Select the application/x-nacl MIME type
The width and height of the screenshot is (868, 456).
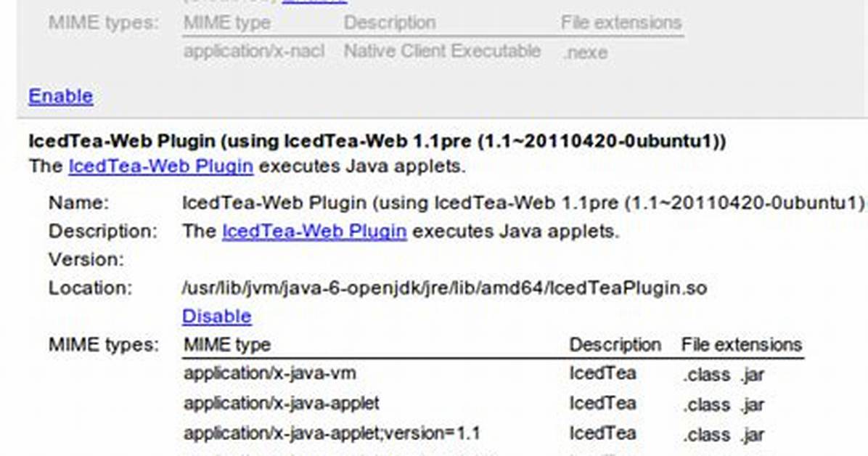click(x=254, y=52)
